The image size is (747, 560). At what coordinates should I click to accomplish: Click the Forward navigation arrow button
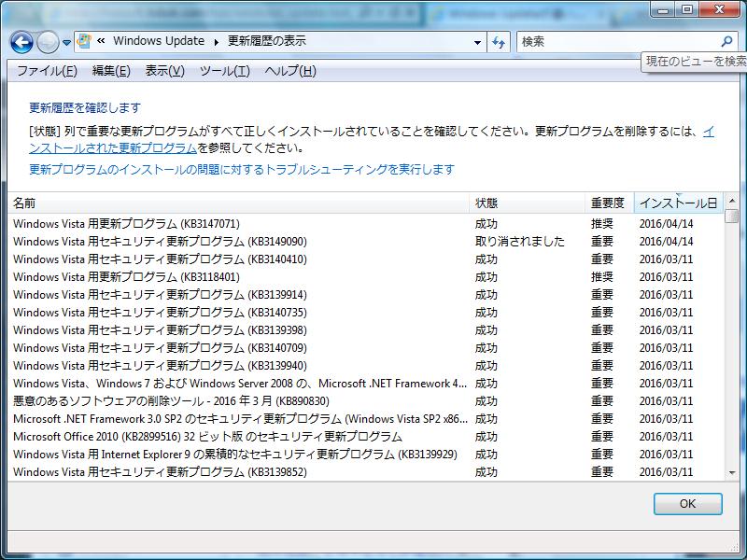tap(48, 42)
